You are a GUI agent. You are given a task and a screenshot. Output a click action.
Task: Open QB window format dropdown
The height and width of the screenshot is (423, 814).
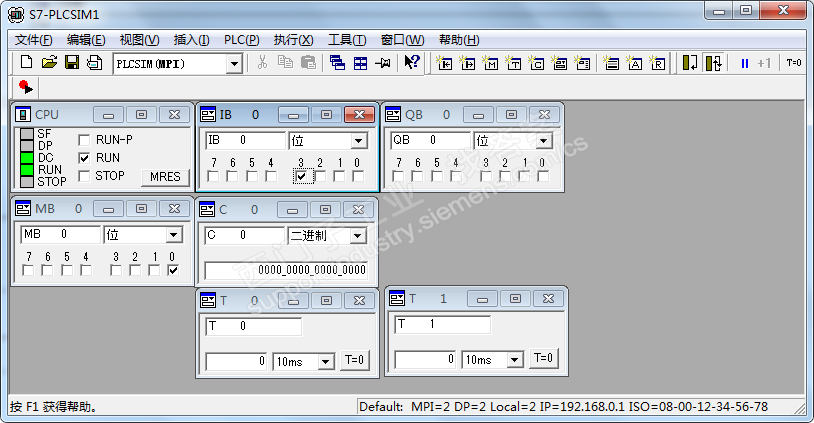click(543, 141)
